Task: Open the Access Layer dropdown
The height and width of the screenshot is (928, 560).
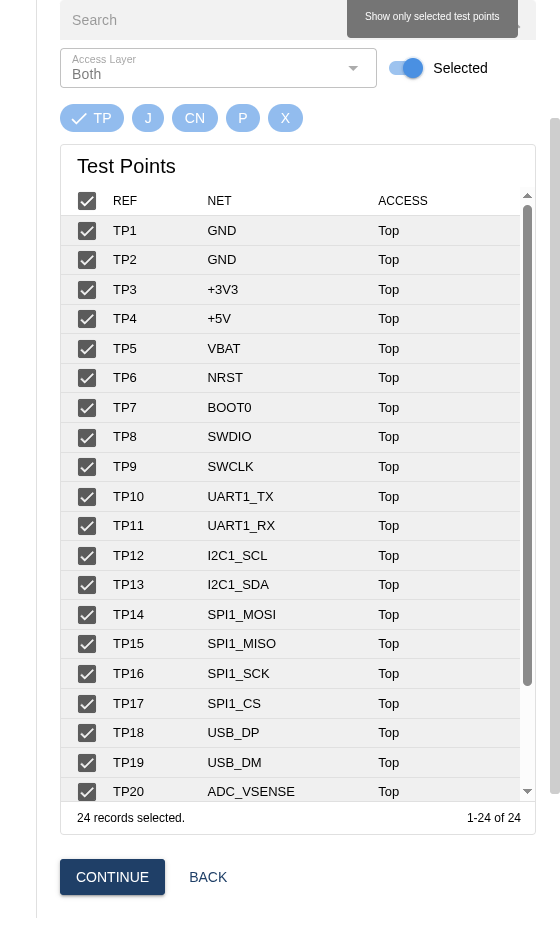Action: point(218,68)
